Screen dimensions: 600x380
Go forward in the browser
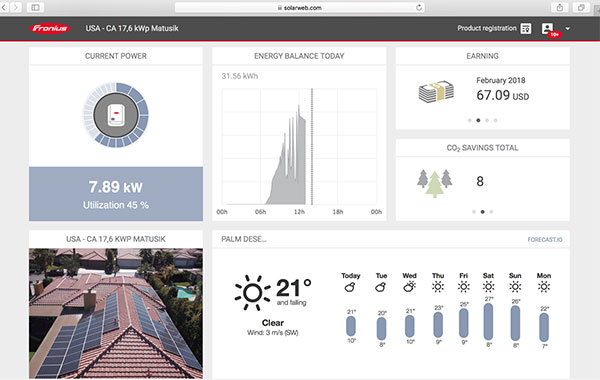point(16,7)
